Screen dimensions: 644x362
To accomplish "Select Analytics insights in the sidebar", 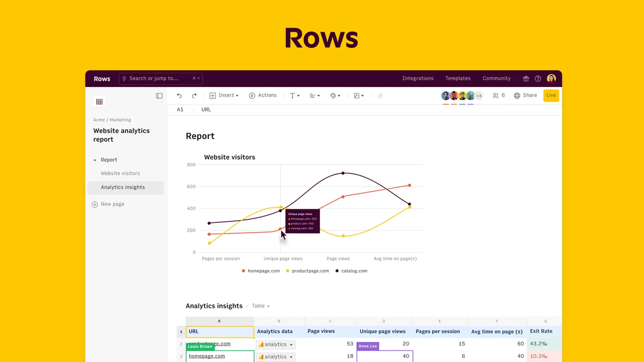I will point(125,188).
